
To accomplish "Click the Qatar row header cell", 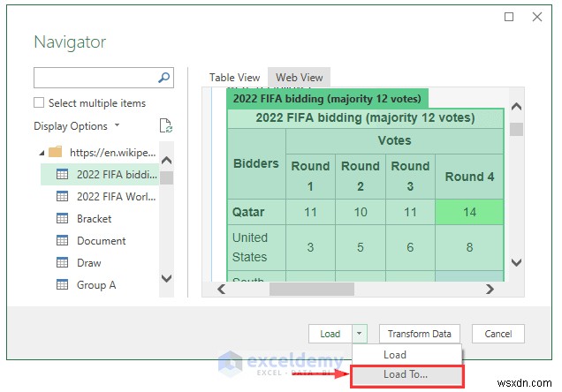I will coord(256,212).
